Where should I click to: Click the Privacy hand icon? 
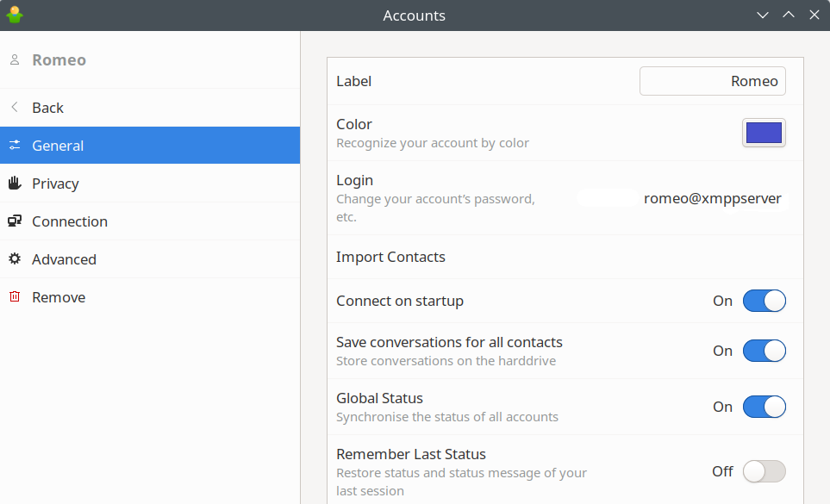[15, 183]
